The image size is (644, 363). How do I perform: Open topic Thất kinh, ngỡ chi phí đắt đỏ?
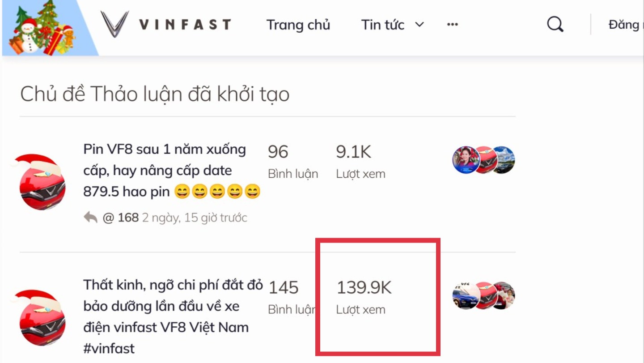pos(173,316)
